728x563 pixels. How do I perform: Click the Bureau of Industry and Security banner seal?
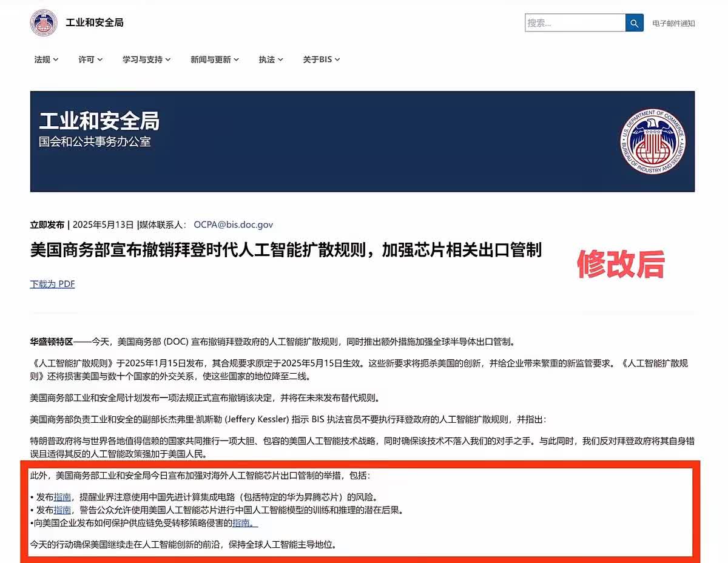(x=653, y=141)
